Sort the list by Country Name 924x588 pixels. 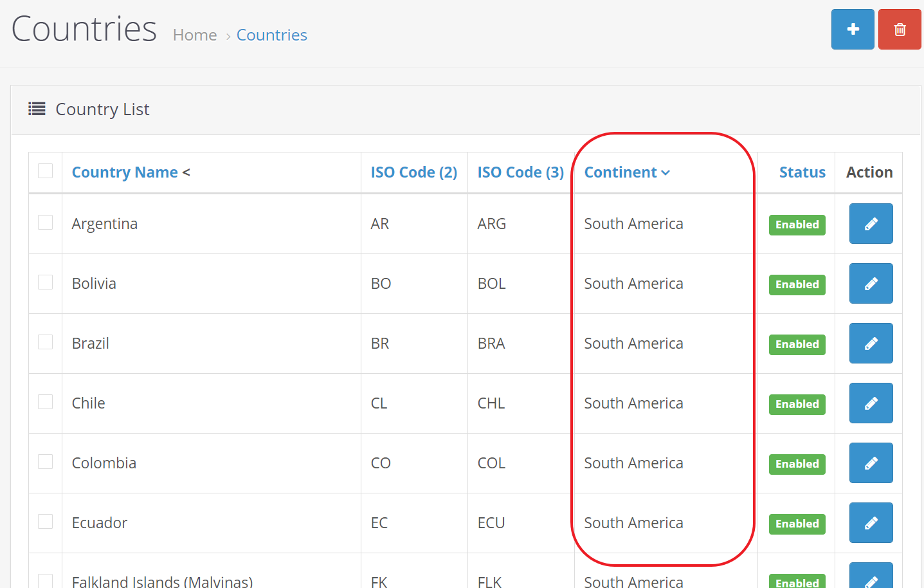point(125,172)
